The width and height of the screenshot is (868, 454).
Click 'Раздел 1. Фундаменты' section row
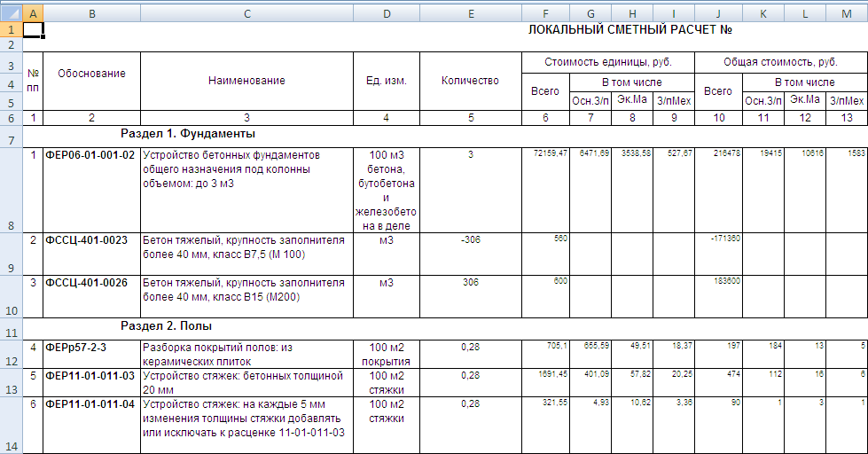coord(445,137)
